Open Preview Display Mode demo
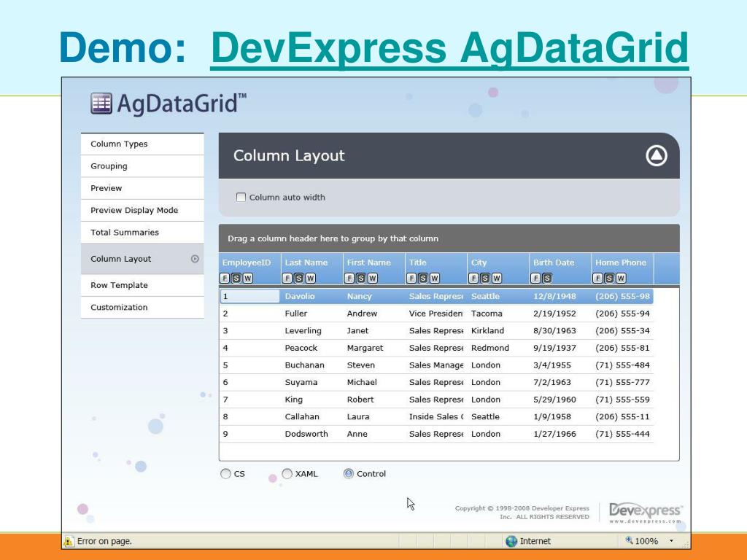This screenshot has height=560, width=747. click(142, 210)
